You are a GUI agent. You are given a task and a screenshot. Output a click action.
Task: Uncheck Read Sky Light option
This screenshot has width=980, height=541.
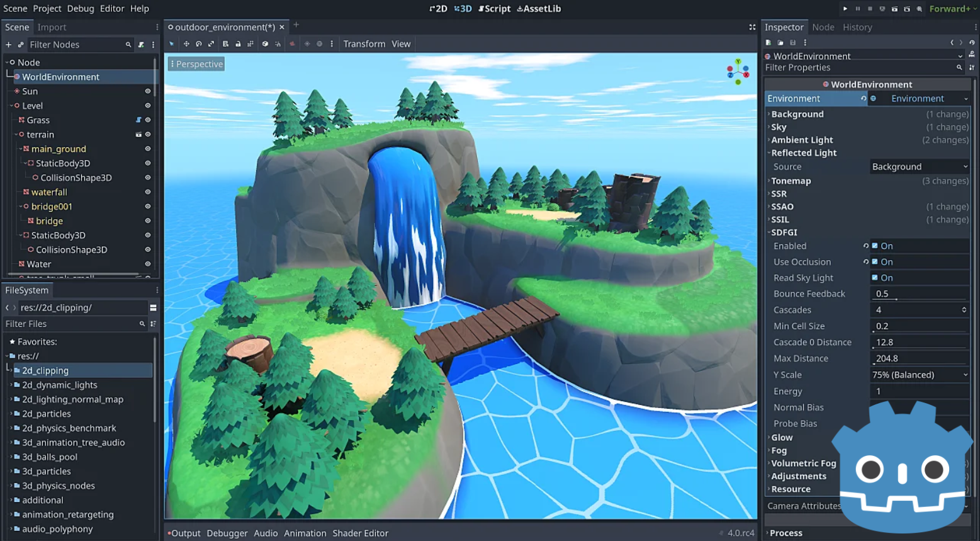point(875,278)
